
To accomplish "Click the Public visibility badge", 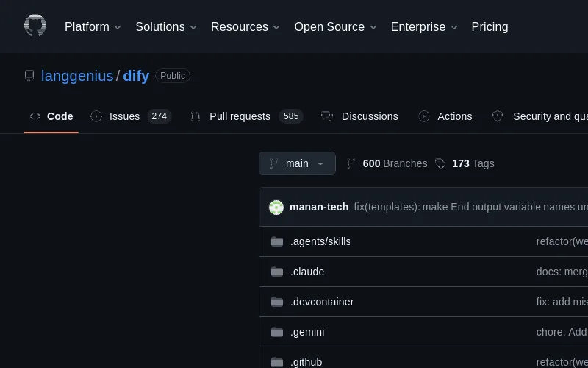I will pyautogui.click(x=173, y=76).
